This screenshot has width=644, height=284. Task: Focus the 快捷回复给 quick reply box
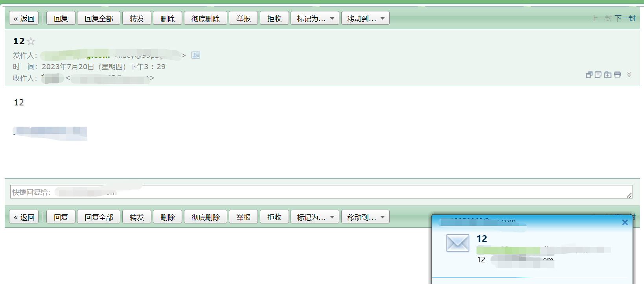tap(321, 192)
